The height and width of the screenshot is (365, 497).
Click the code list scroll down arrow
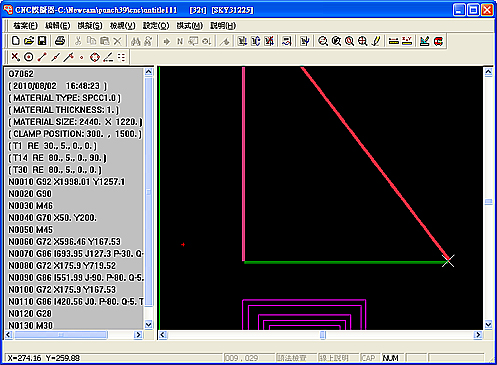148,324
